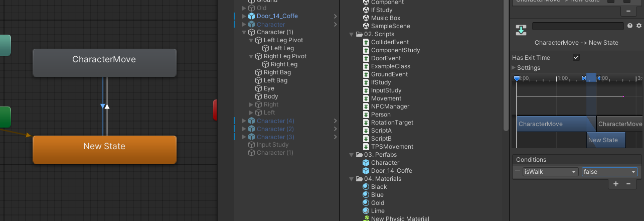Add a new condition with plus button
The height and width of the screenshot is (221, 644).
click(616, 184)
